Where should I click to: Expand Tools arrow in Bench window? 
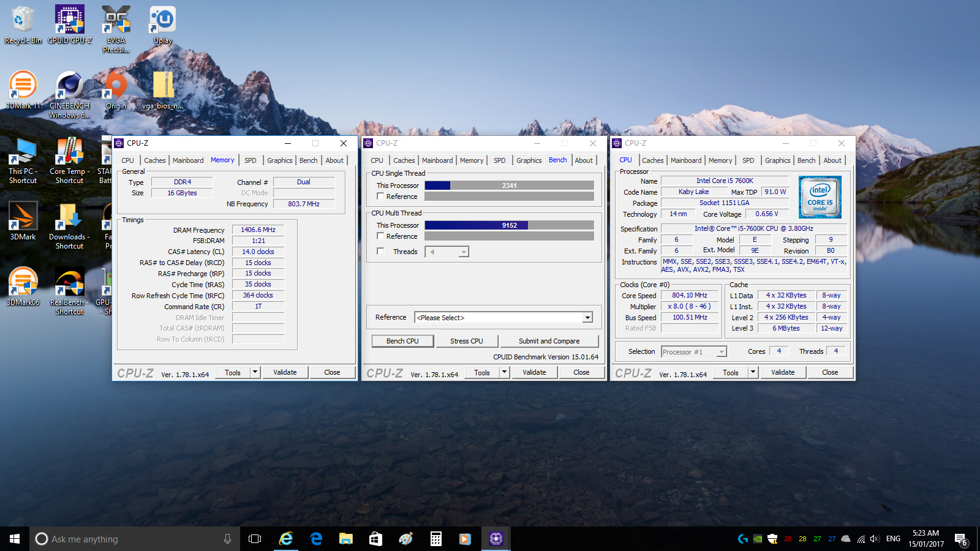coord(504,372)
